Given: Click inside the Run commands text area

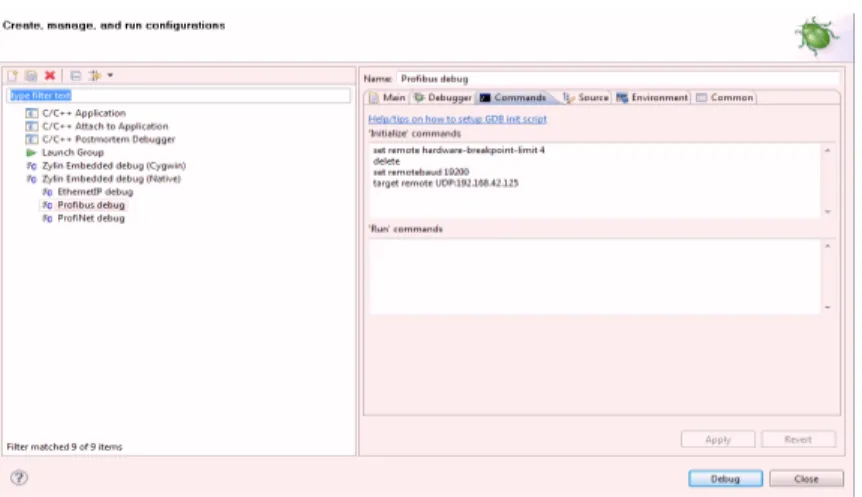Looking at the screenshot, I should coord(595,277).
